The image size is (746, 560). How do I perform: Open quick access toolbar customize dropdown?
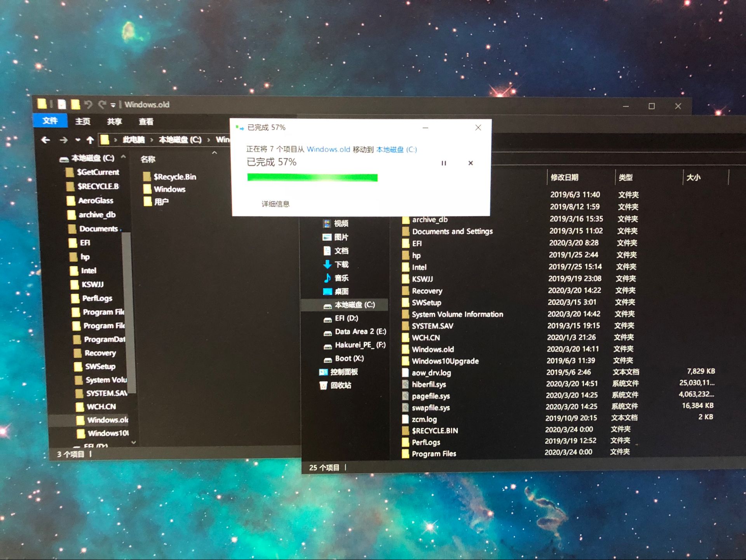(113, 105)
